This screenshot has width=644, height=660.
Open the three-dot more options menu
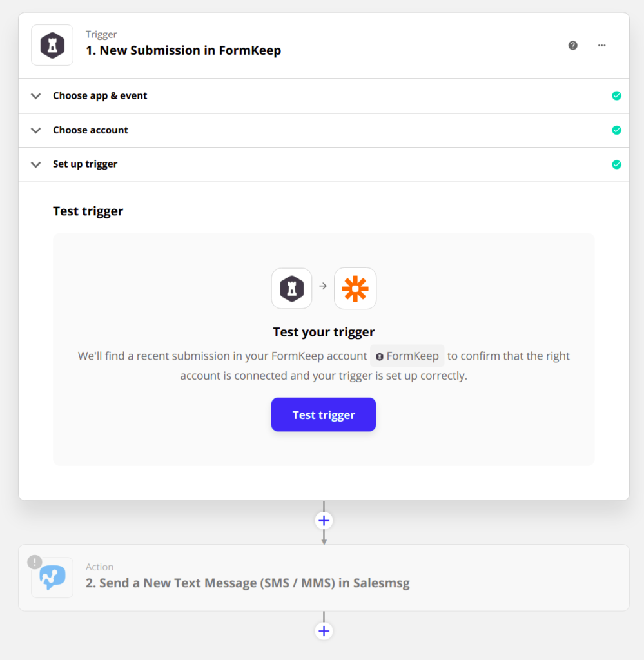[x=601, y=45]
